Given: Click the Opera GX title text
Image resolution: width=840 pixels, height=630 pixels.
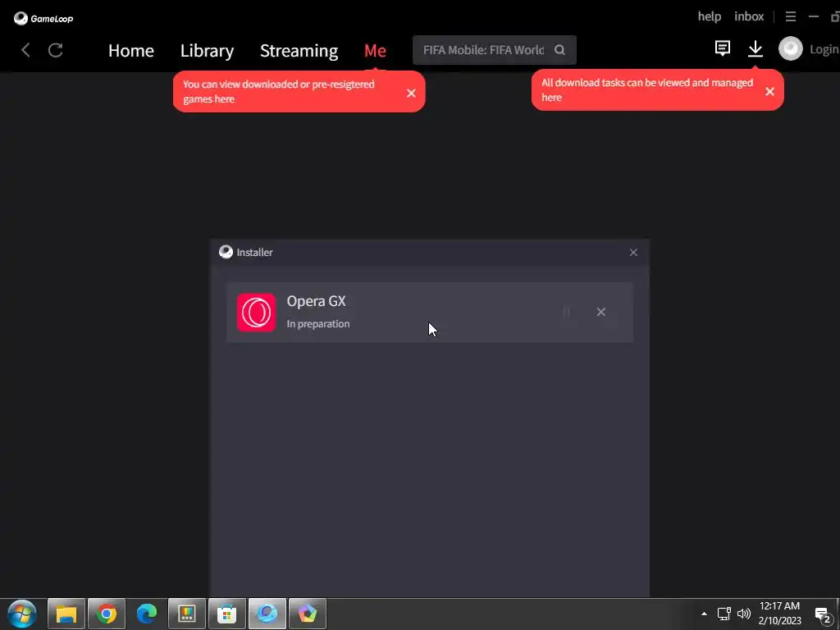Looking at the screenshot, I should (316, 301).
